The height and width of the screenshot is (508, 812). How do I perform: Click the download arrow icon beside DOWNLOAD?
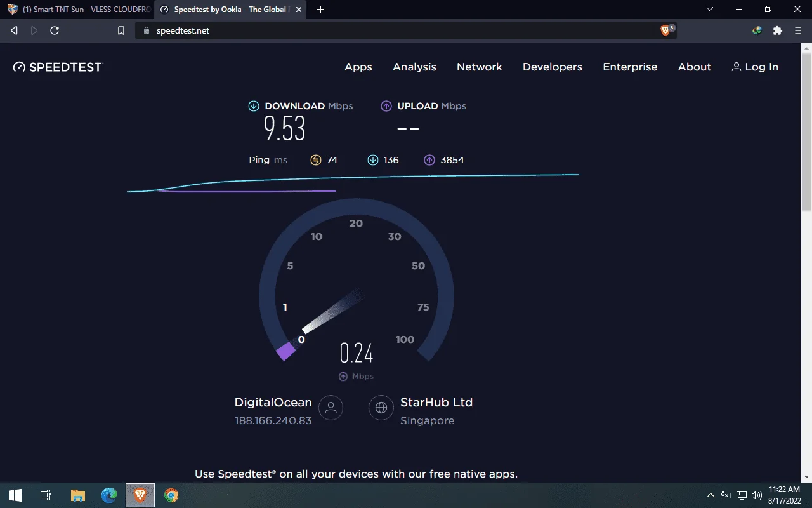coord(254,106)
